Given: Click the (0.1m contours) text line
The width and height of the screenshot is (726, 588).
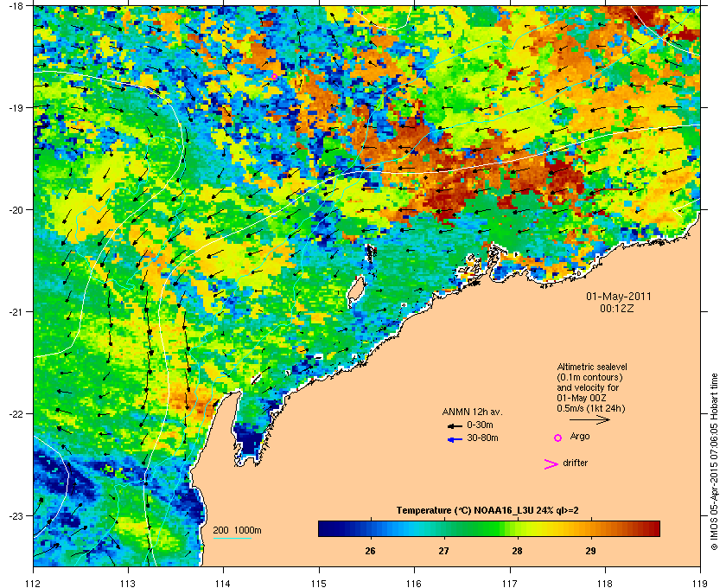Looking at the screenshot, I should tap(589, 377).
